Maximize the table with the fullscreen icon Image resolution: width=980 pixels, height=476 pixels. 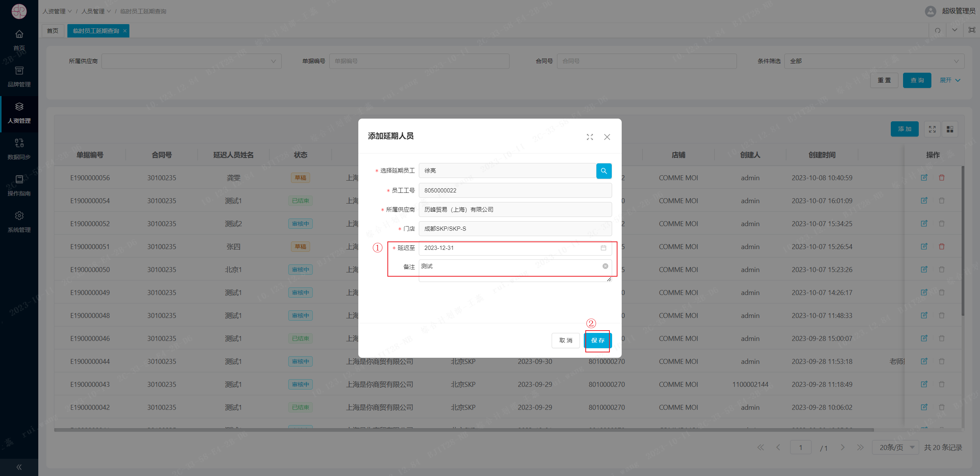pyautogui.click(x=932, y=129)
